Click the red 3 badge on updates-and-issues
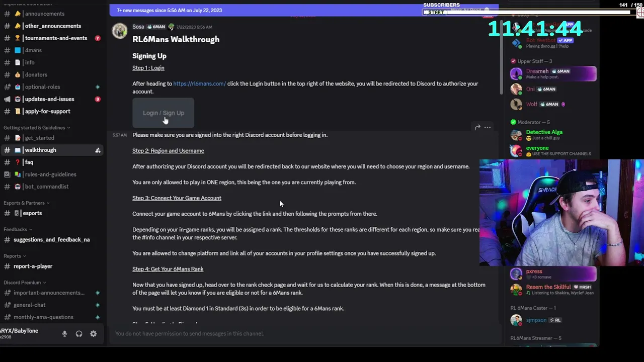 [98, 99]
